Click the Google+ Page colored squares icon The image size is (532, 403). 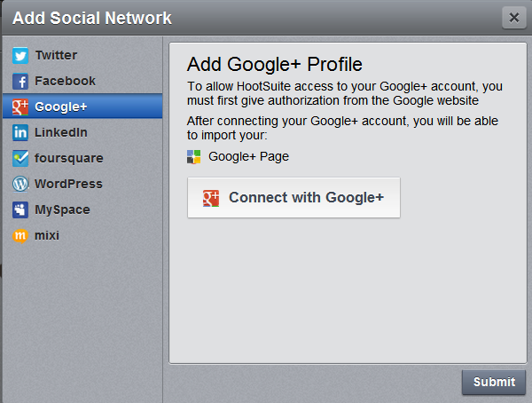click(194, 157)
